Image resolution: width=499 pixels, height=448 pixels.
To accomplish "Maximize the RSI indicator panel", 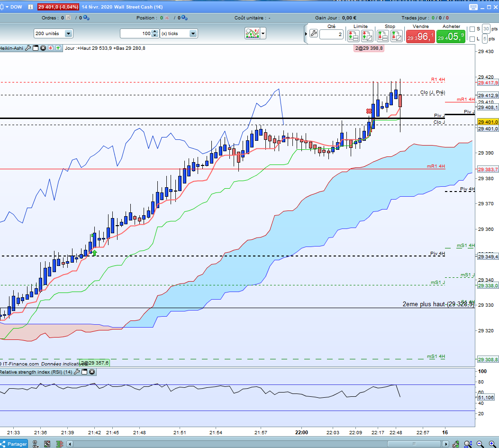I will (x=84, y=372).
